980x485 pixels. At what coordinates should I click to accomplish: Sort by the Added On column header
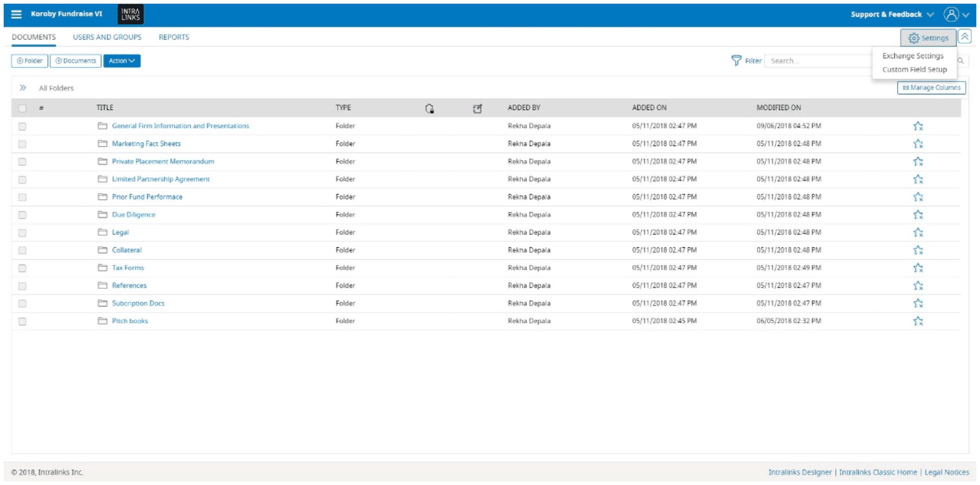click(649, 108)
